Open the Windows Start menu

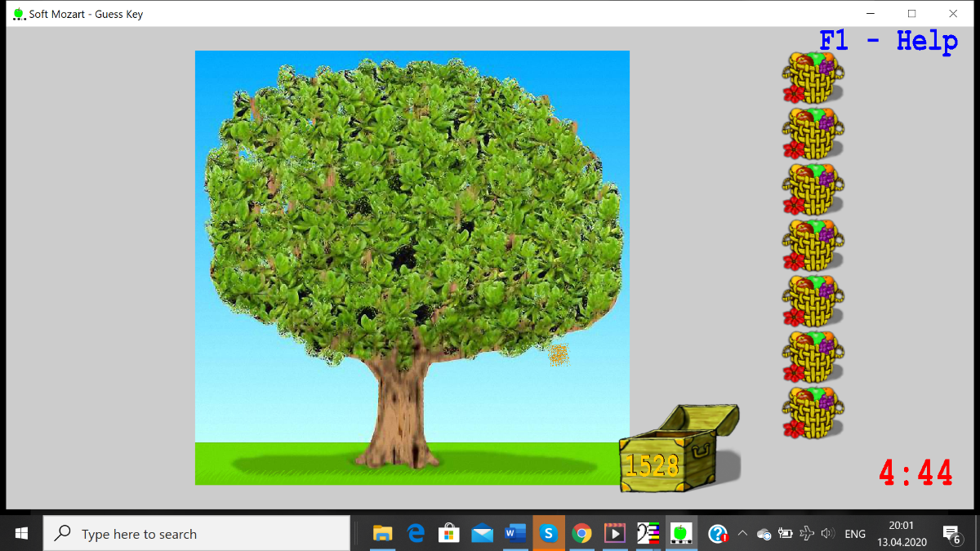(21, 534)
